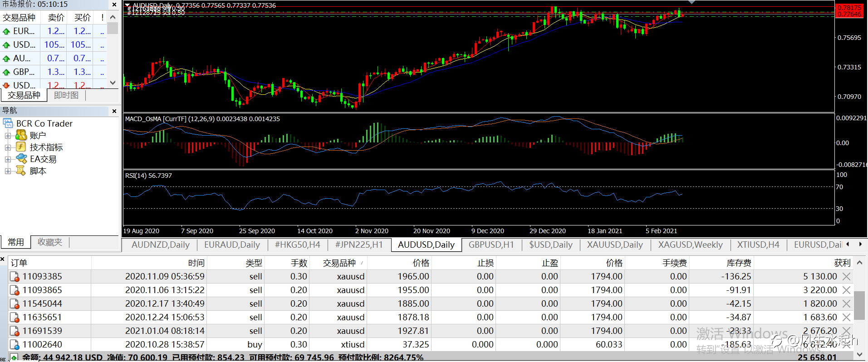Open the XTIUSD,H4 chart tab

(x=758, y=245)
